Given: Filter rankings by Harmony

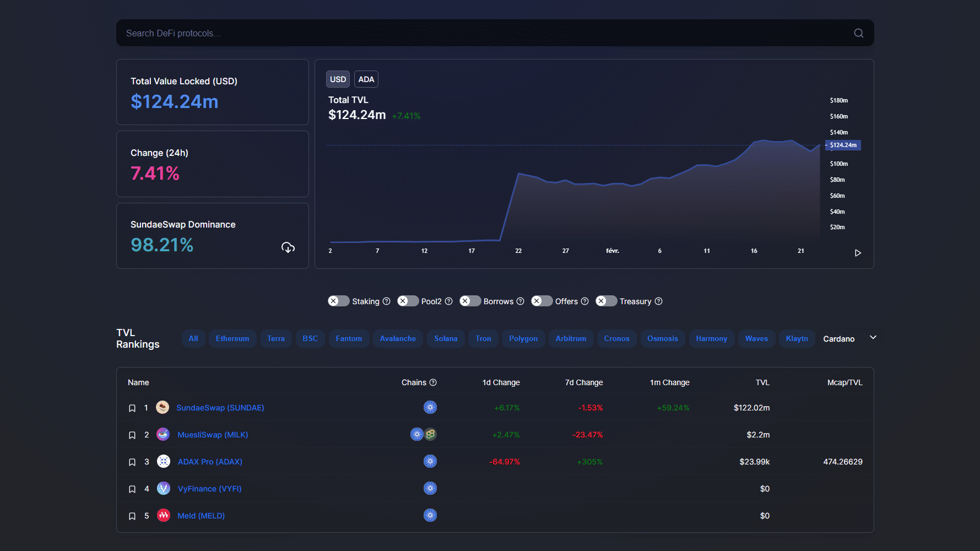Looking at the screenshot, I should pyautogui.click(x=711, y=338).
